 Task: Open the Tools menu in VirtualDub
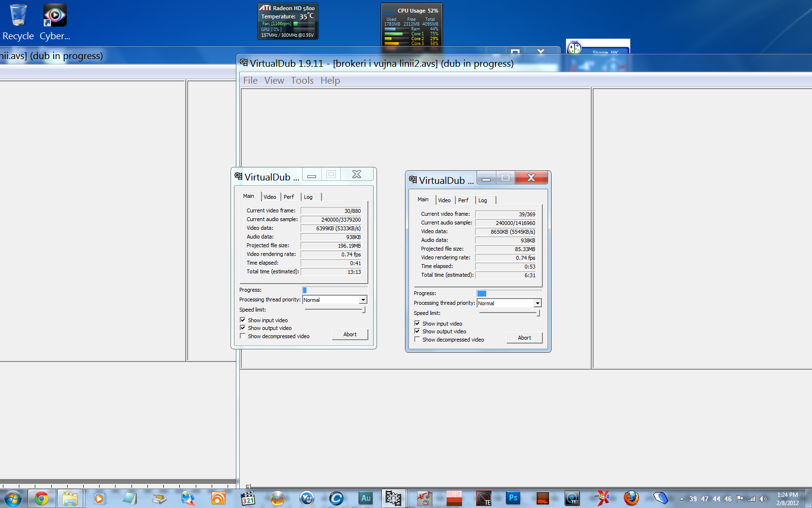click(x=302, y=80)
